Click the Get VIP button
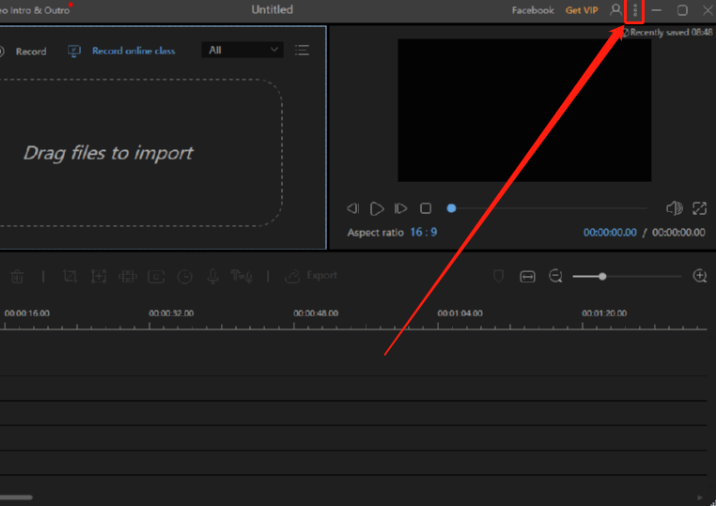This screenshot has height=506, width=716. pos(581,10)
